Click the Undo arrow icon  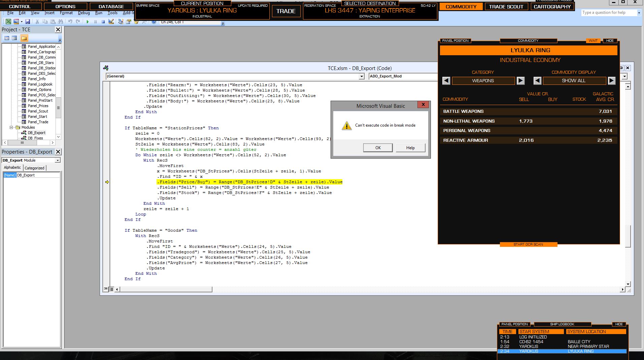70,22
